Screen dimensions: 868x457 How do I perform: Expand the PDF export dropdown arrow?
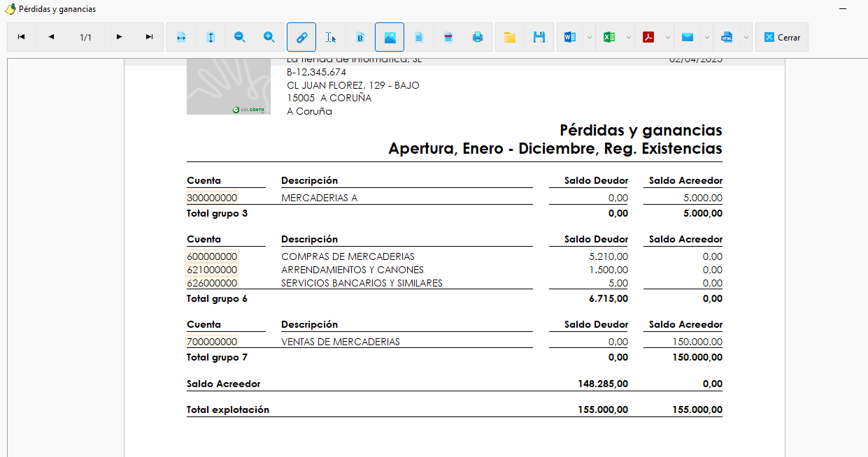coord(668,37)
